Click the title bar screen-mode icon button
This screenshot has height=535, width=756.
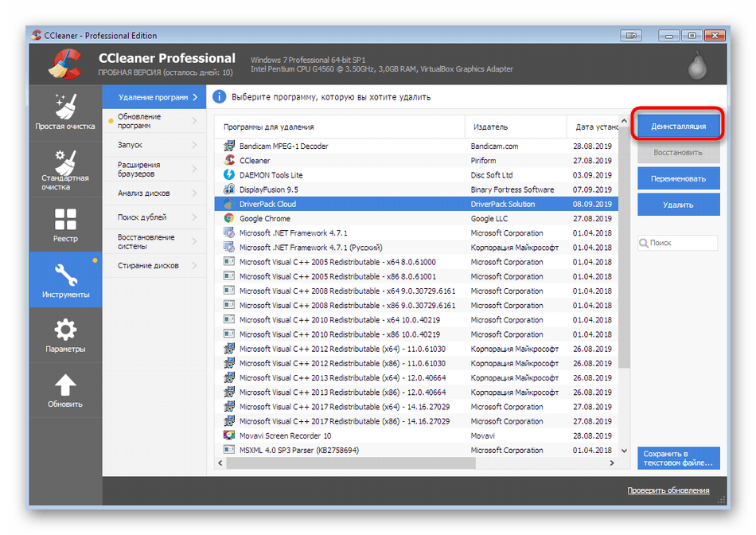click(631, 35)
